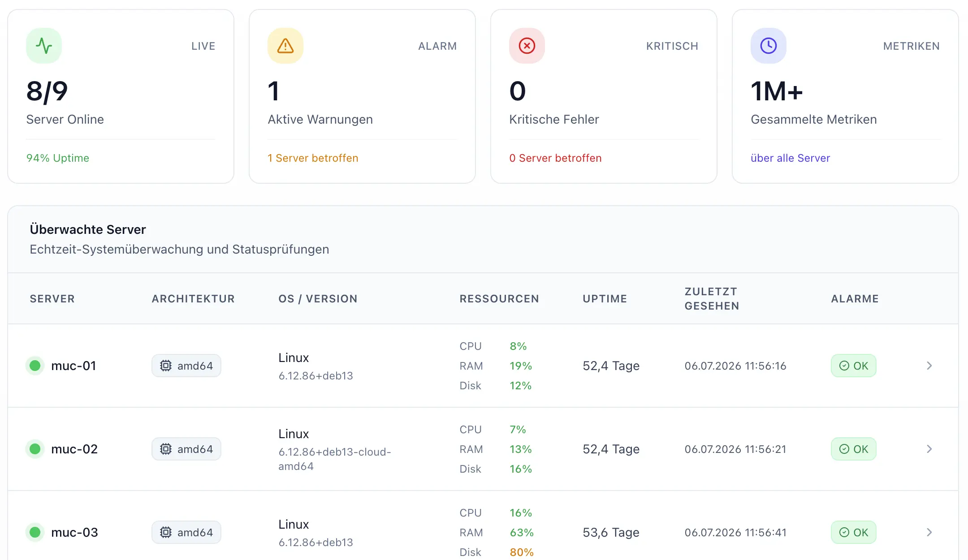Image resolution: width=968 pixels, height=560 pixels.
Task: Sort by the ARCHITEKTUR column header
Action: click(x=193, y=299)
